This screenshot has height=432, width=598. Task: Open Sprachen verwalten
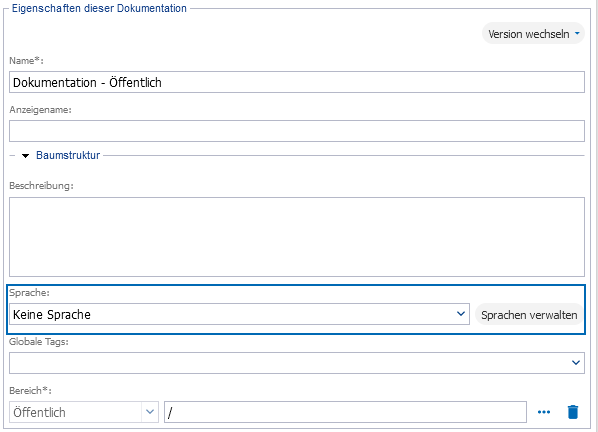pos(529,315)
